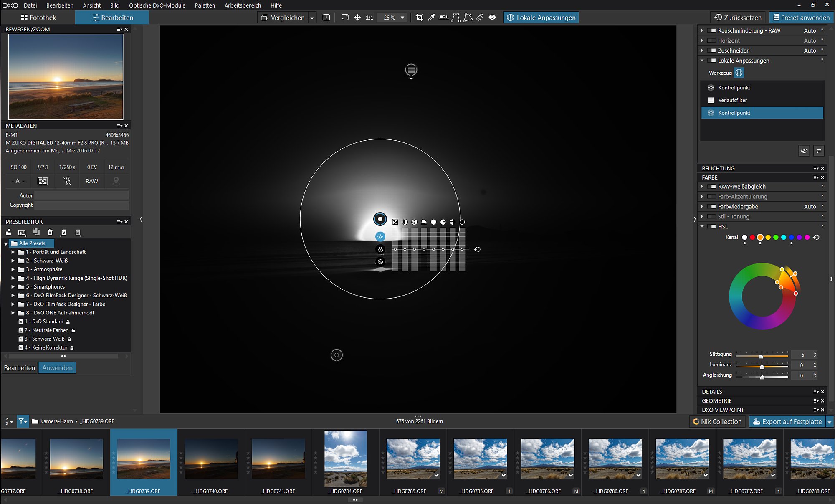This screenshot has width=835, height=504.
Task: Toggle the RAW-Weißabgleich switch
Action: (711, 187)
